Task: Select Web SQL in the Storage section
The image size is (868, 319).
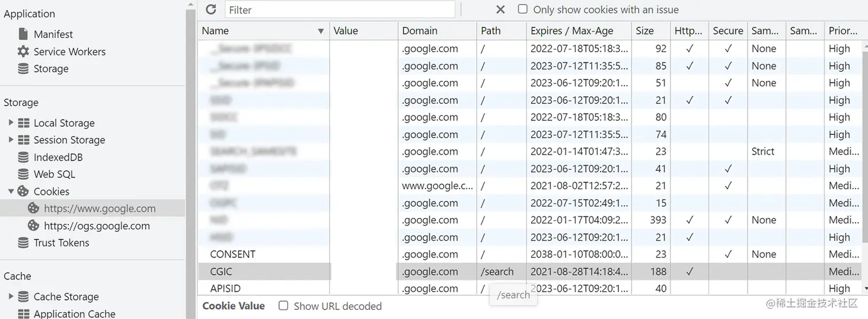Action: click(54, 174)
